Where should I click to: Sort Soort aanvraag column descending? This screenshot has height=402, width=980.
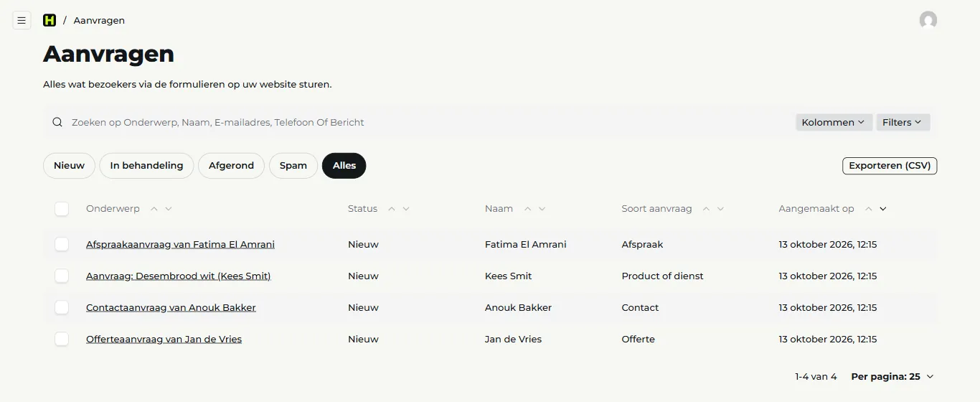point(721,209)
